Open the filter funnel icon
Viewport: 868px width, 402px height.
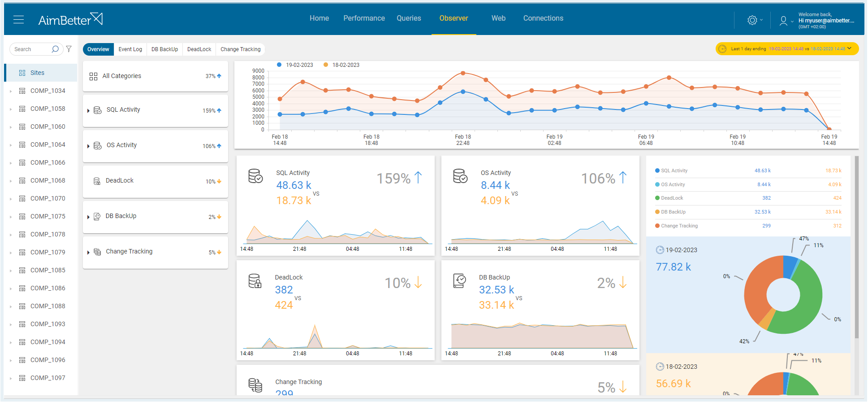tap(69, 49)
